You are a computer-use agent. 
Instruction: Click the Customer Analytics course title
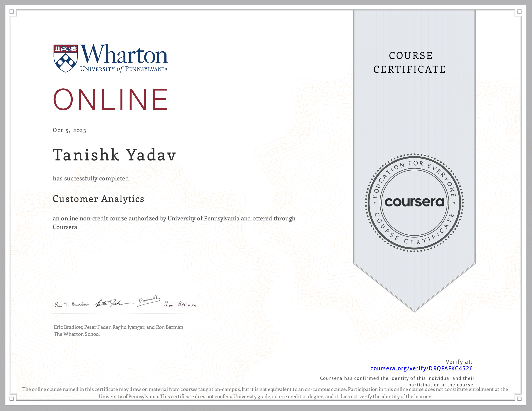pos(98,199)
